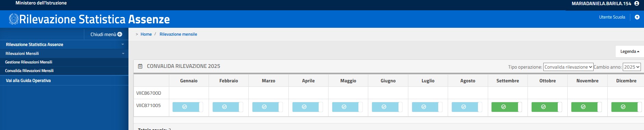
Task: Go to Home breadcrumb link
Action: click(x=146, y=34)
